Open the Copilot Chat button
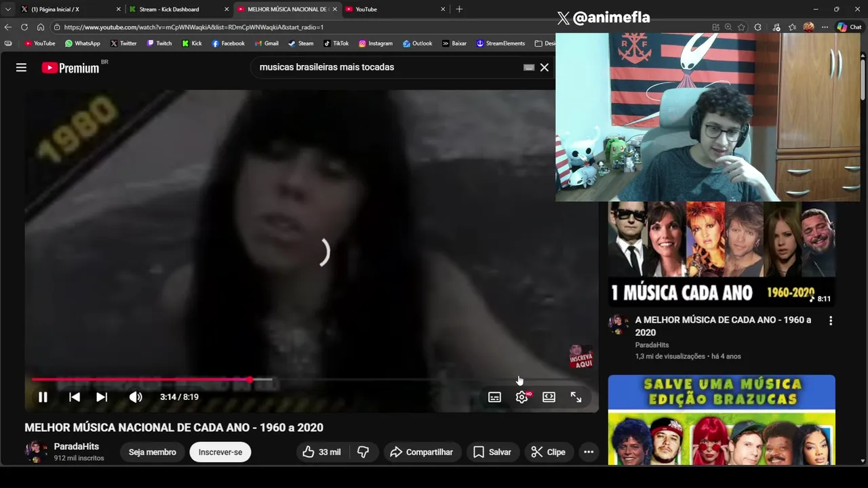Viewport: 868px width, 488px height. coord(849,27)
